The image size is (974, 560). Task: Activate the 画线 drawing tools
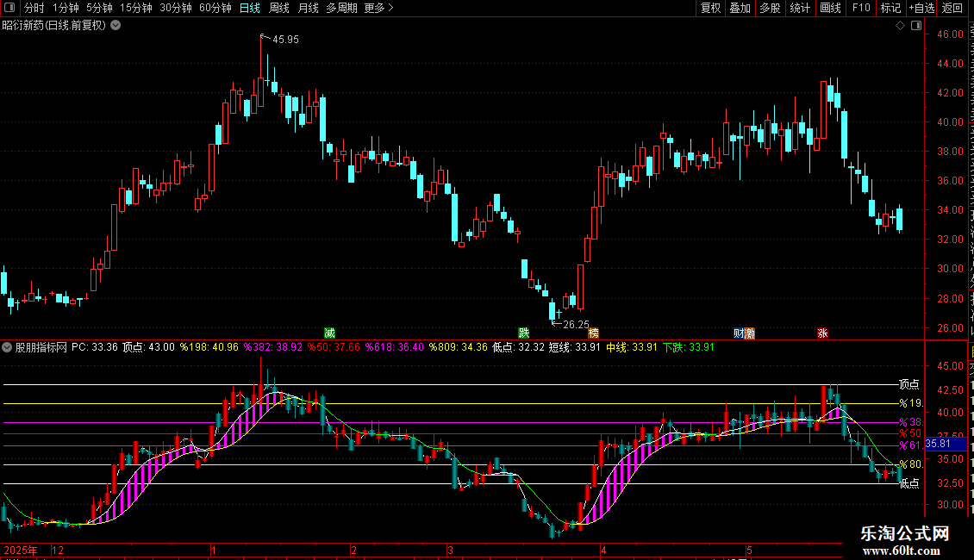coord(831,8)
